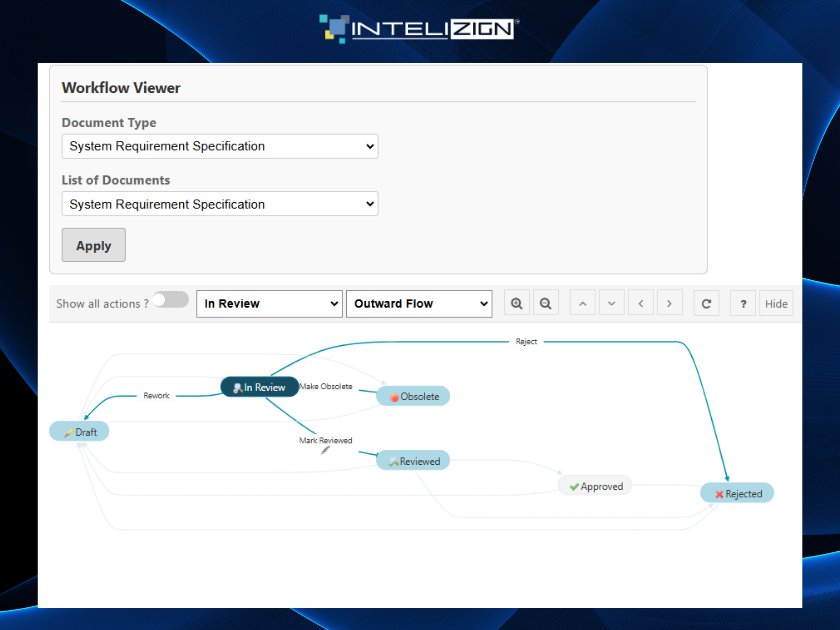The image size is (840, 630).
Task: Open the List of Documents dropdown
Action: pyautogui.click(x=219, y=203)
